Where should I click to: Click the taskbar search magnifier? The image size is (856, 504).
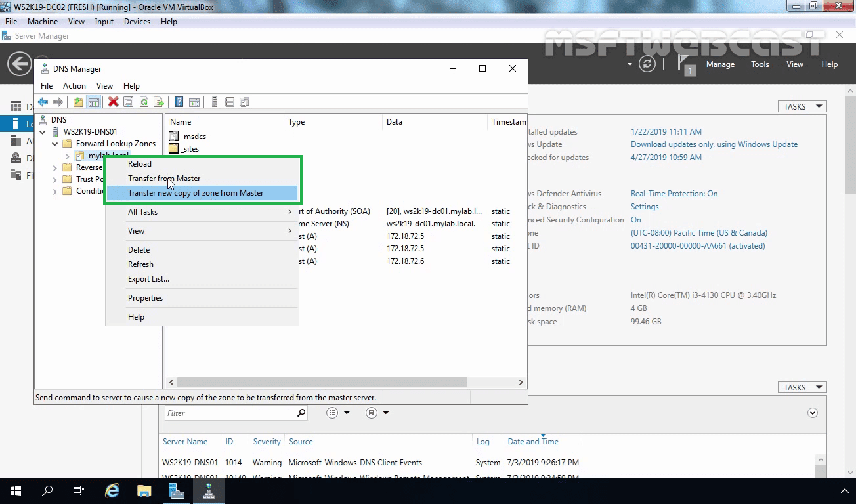click(x=47, y=490)
